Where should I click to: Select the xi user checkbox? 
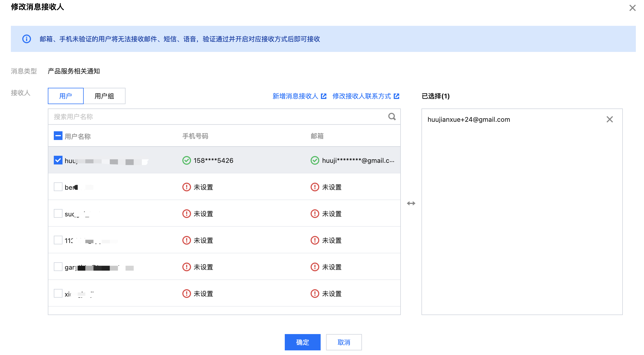click(x=58, y=294)
